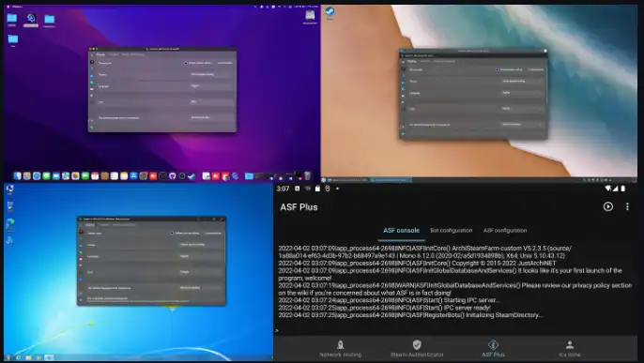Open File Explorer on Windows 7 taskbar
The image size is (644, 363).
(x=29, y=357)
